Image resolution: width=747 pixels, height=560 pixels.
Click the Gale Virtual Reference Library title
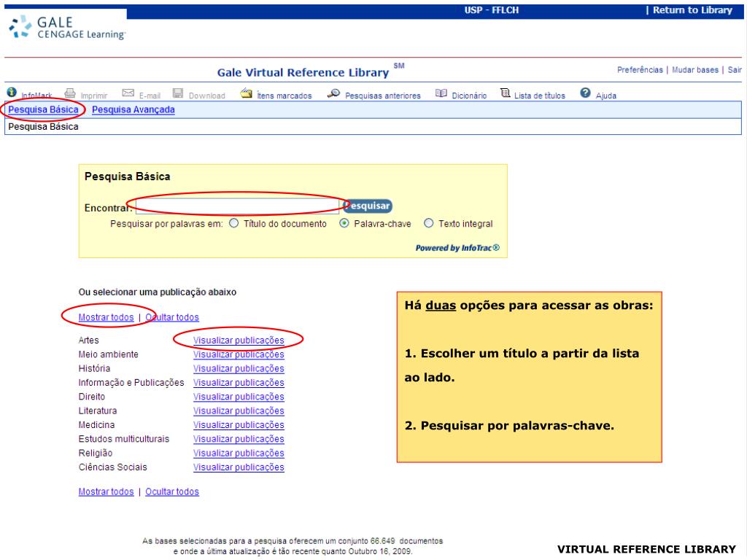coord(303,72)
